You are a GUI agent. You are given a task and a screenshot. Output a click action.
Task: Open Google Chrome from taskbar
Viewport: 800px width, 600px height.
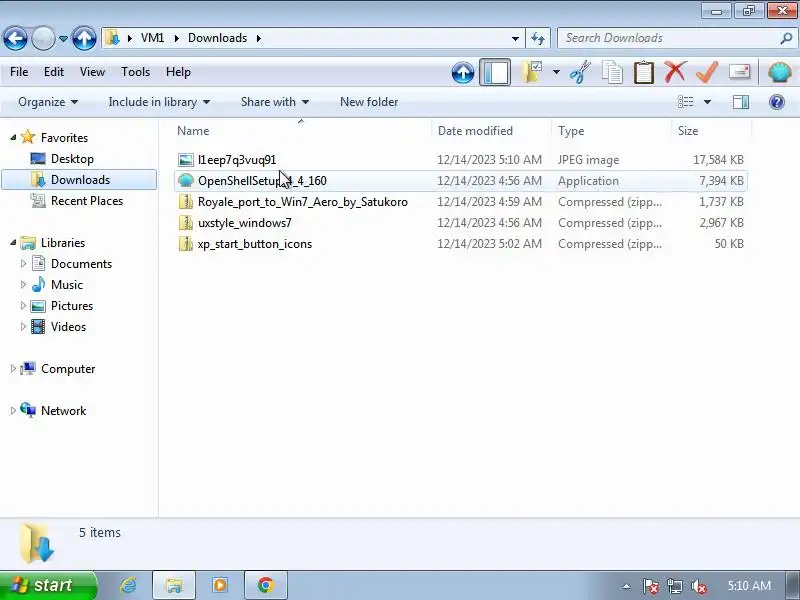click(265, 585)
